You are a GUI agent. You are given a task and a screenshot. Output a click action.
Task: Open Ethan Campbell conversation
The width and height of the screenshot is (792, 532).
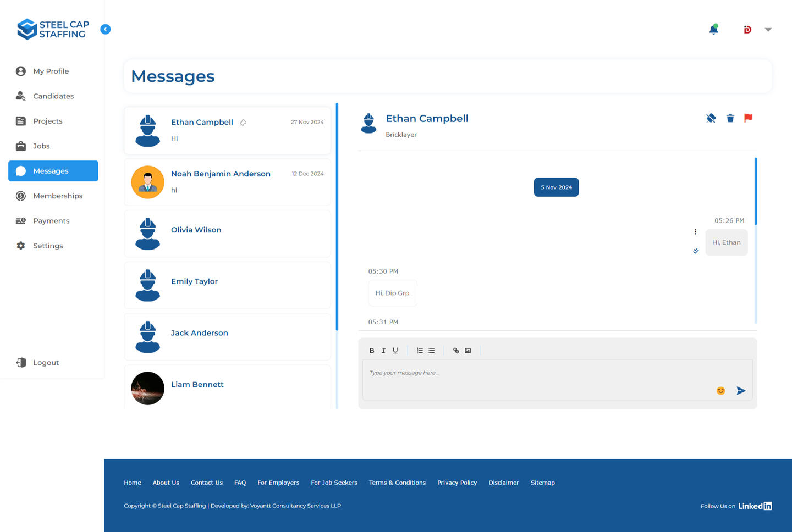pos(227,131)
